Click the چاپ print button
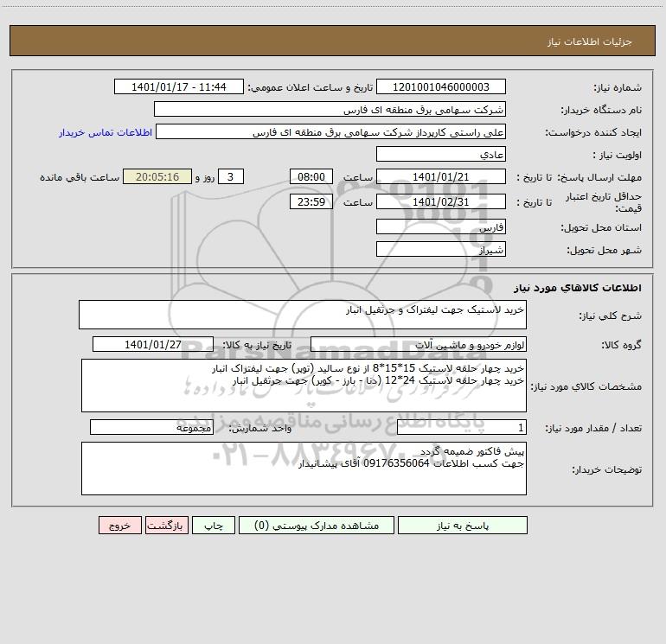Screen dimensions: 666x644 pos(214,526)
